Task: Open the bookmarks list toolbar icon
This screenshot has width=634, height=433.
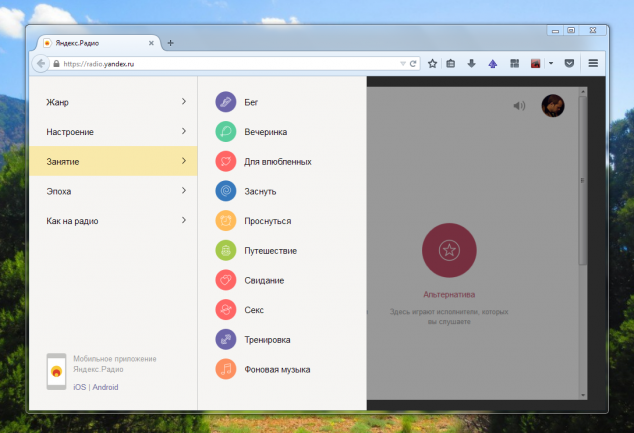Action: click(x=450, y=63)
